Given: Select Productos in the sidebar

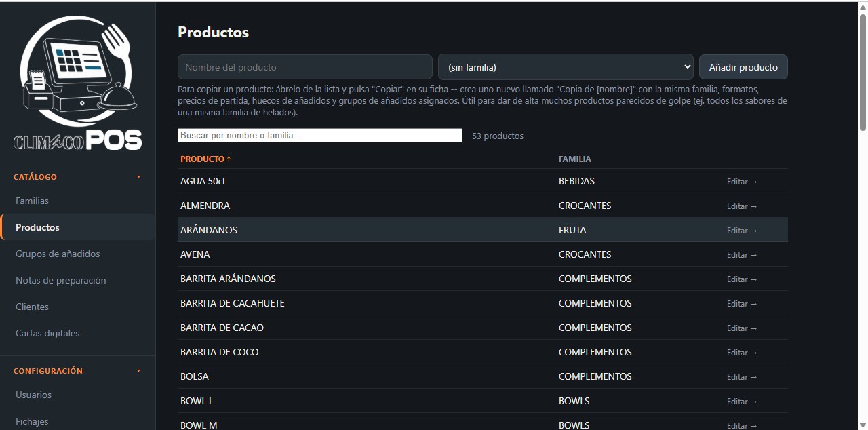Looking at the screenshot, I should pos(37,227).
